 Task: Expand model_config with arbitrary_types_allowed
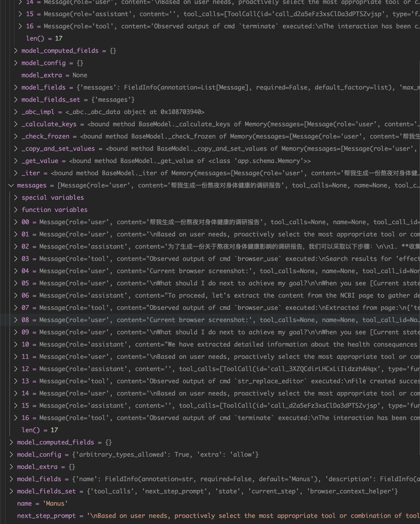pyautogui.click(x=11, y=455)
